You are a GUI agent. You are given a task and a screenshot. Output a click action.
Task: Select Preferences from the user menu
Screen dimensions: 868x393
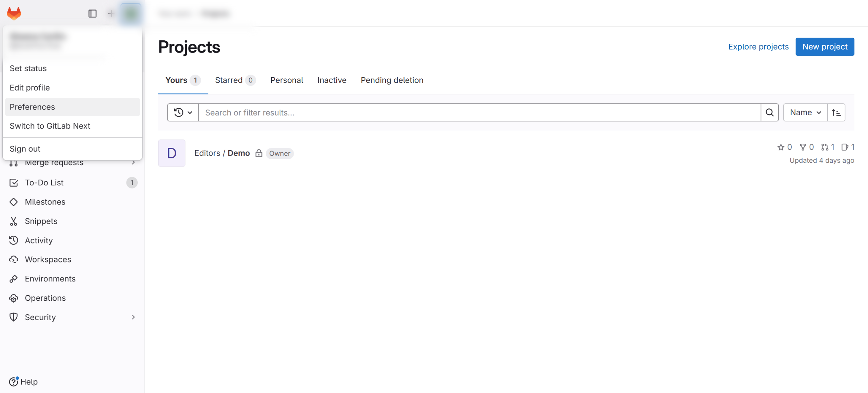point(32,107)
